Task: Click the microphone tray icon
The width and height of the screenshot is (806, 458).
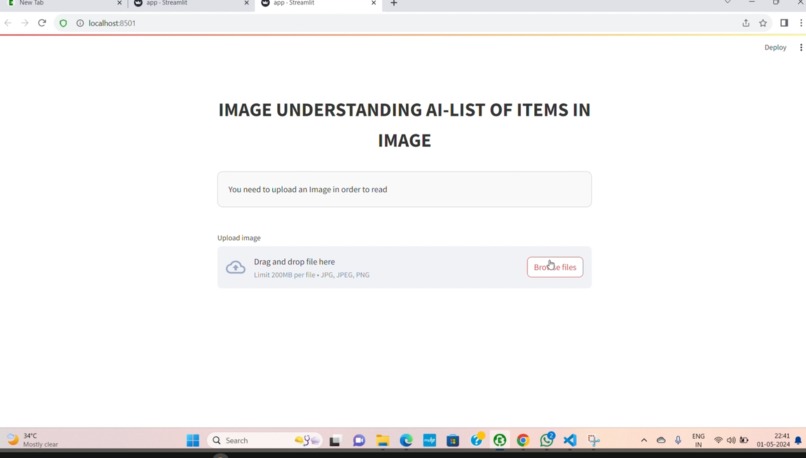Action: click(678, 441)
